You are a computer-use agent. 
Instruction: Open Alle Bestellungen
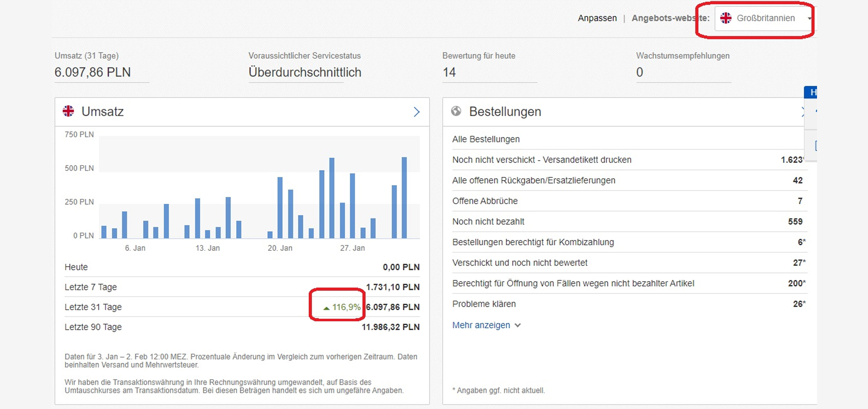tap(486, 139)
